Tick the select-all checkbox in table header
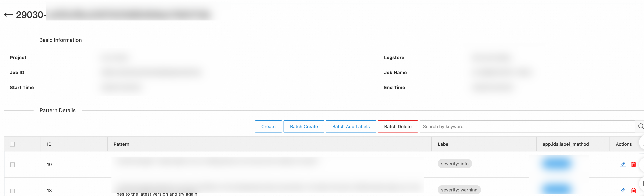The height and width of the screenshot is (196, 644). tap(12, 144)
